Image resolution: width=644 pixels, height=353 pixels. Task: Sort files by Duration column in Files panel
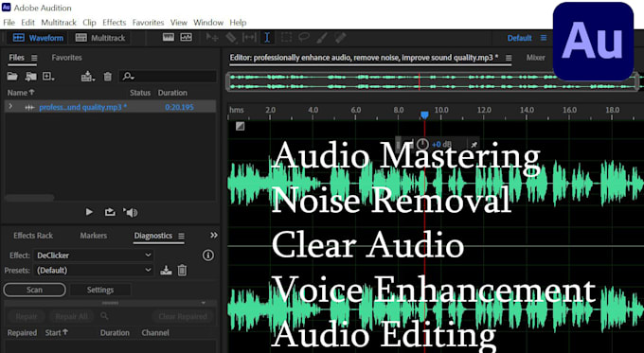(172, 93)
